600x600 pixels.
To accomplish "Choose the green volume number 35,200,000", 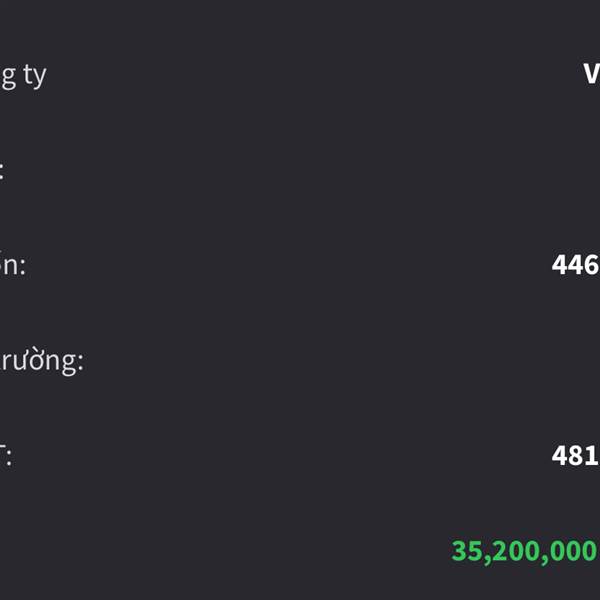I will [525, 552].
